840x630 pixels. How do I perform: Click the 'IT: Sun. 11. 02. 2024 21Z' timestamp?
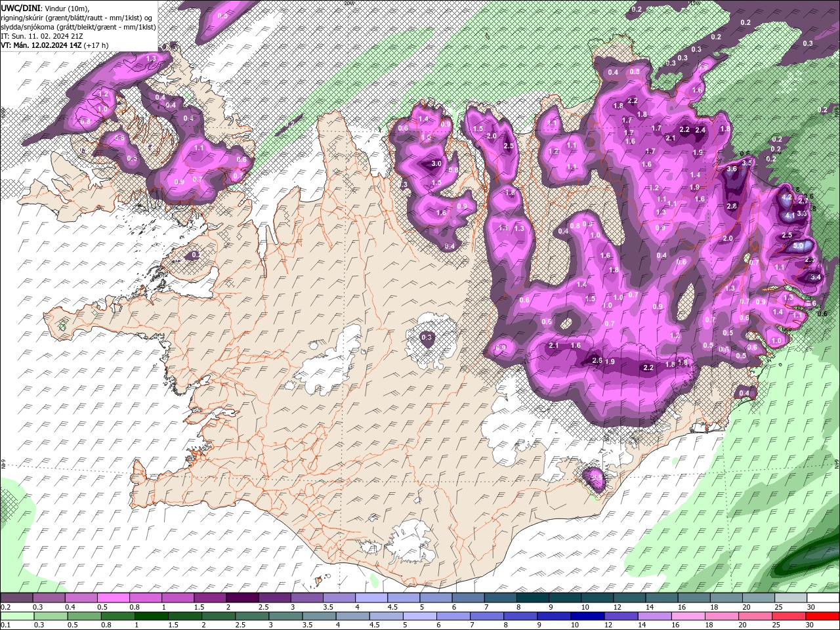pyautogui.click(x=43, y=36)
